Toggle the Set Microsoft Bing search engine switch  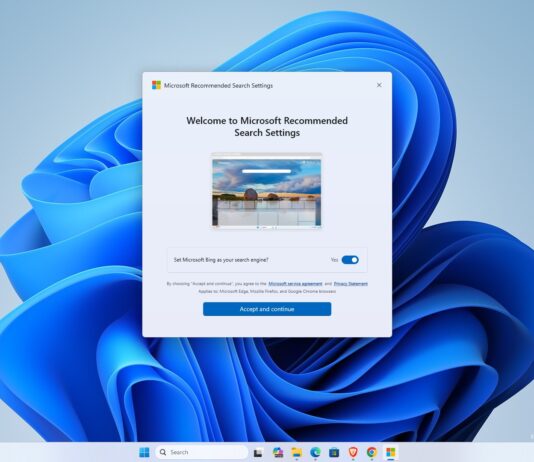point(350,260)
